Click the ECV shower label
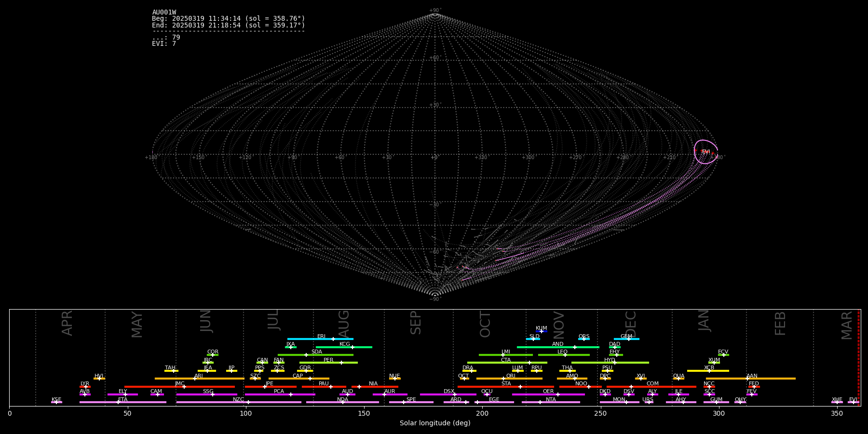This screenshot has width=868, height=434. click(723, 352)
